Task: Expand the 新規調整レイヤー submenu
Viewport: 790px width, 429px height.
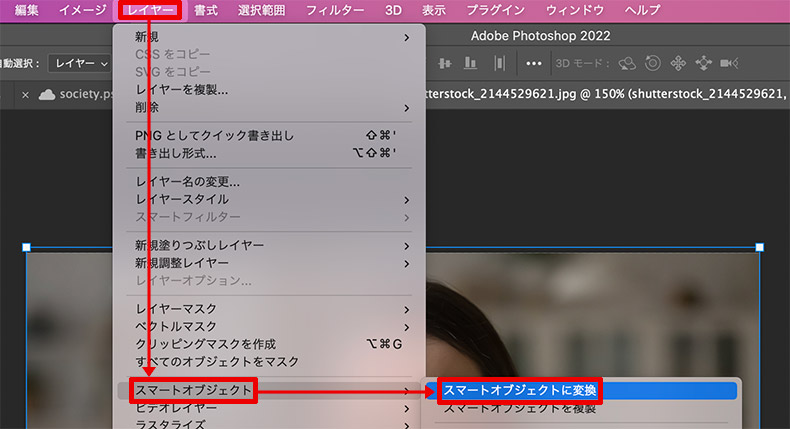Action: coord(271,263)
